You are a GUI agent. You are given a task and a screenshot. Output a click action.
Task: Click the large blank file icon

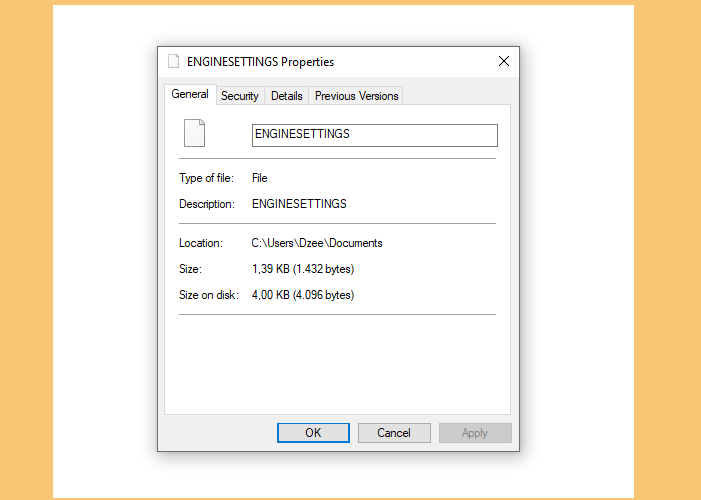point(194,133)
